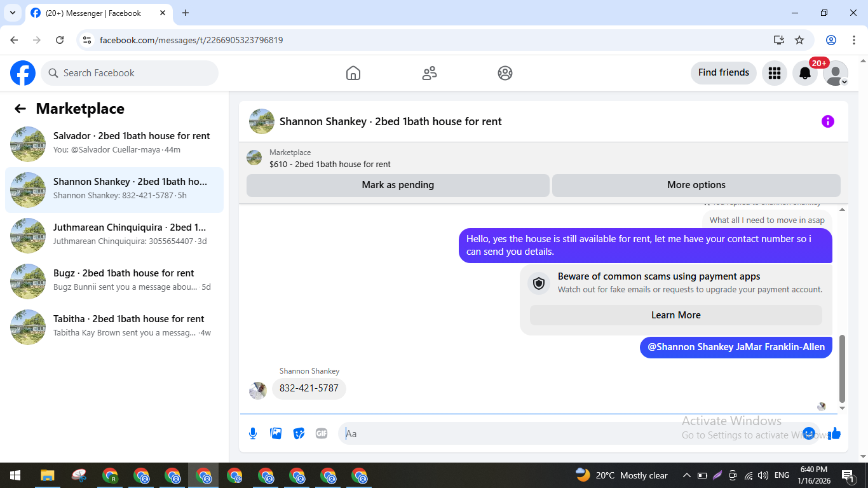This screenshot has width=868, height=488.
Task: Open the Juthmarean Chinquiquira conversation
Action: pyautogui.click(x=114, y=236)
